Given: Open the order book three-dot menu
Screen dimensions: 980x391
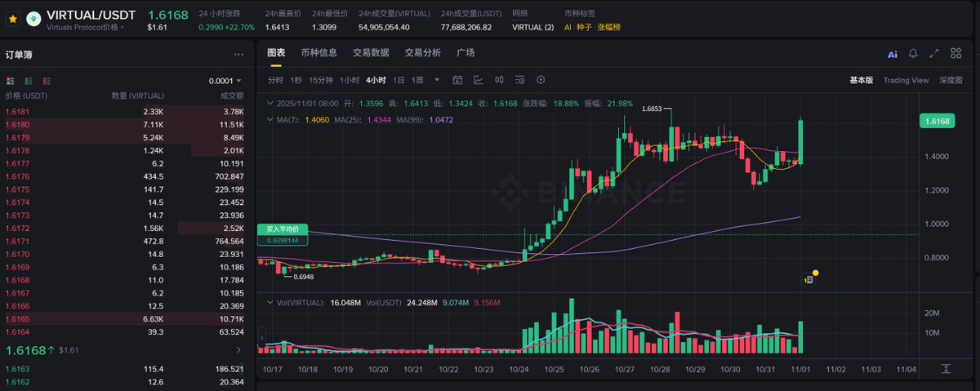Looking at the screenshot, I should pyautogui.click(x=238, y=55).
